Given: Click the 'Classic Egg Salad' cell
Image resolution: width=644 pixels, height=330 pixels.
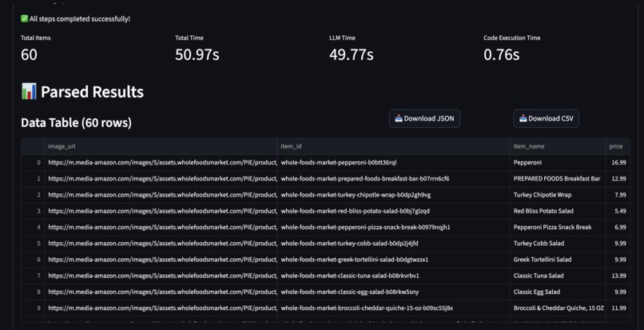Looking at the screenshot, I should [558, 292].
